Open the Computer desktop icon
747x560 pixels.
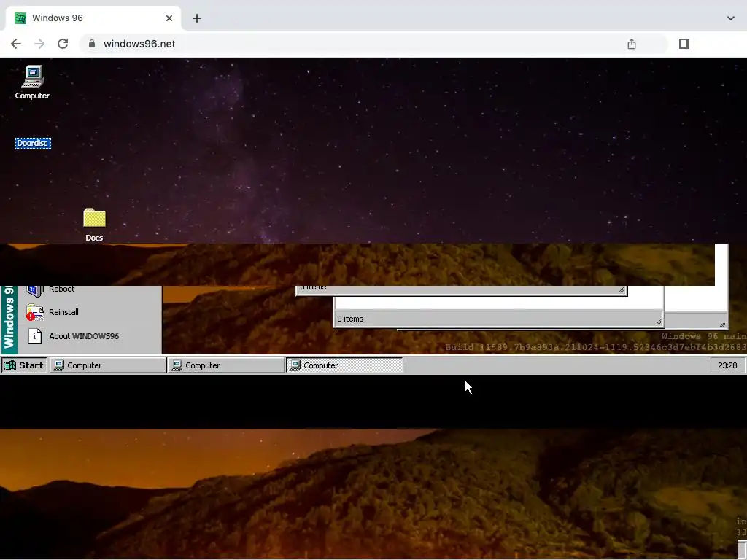pyautogui.click(x=32, y=82)
